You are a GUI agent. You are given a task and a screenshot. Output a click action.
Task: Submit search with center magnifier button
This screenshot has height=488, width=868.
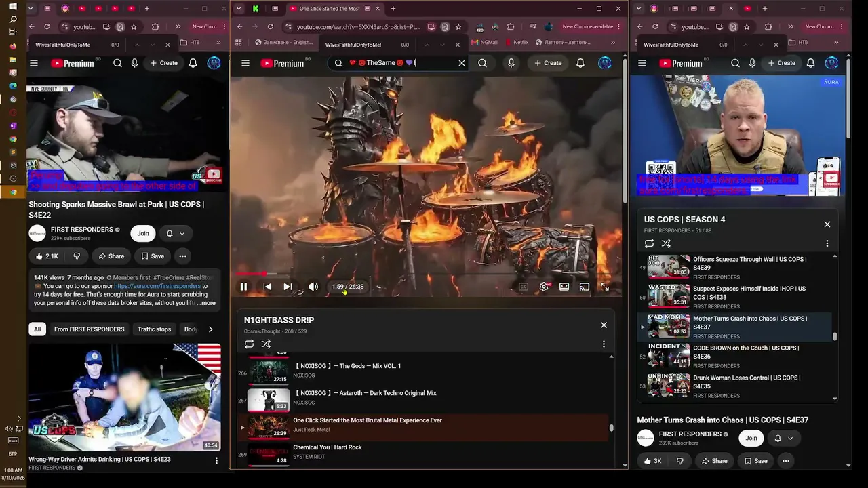(482, 63)
